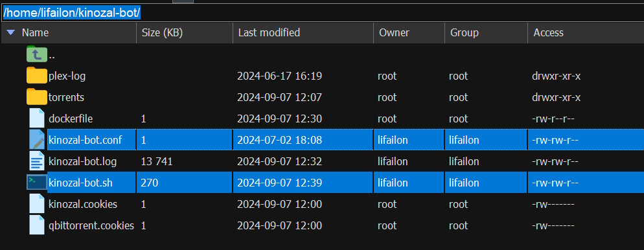Select the torrents folder name
644x250 pixels.
66,97
